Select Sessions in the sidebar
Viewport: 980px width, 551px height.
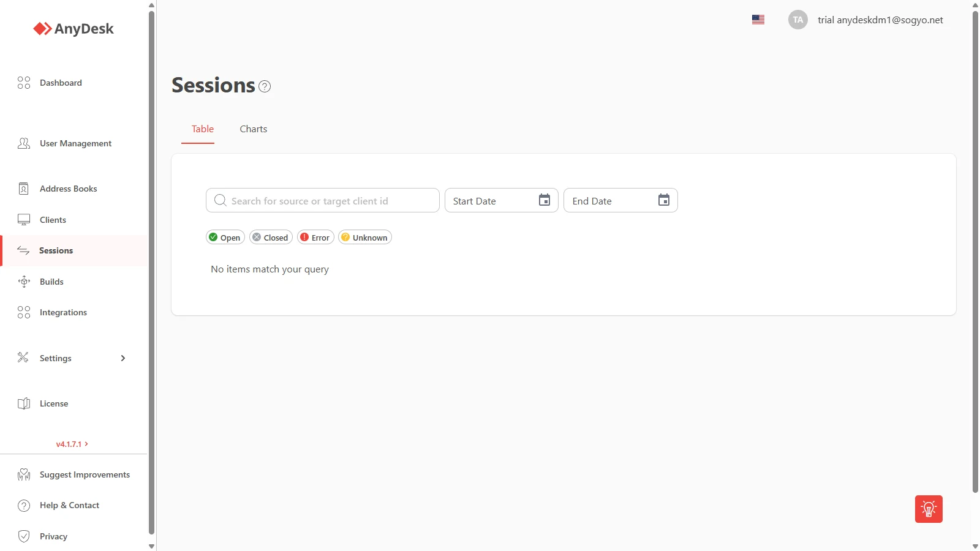[73, 250]
